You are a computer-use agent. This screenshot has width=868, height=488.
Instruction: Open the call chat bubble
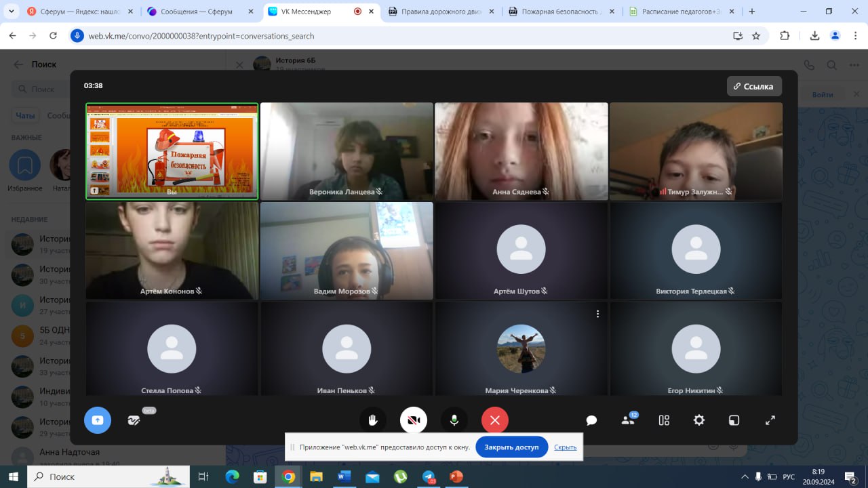pos(591,420)
